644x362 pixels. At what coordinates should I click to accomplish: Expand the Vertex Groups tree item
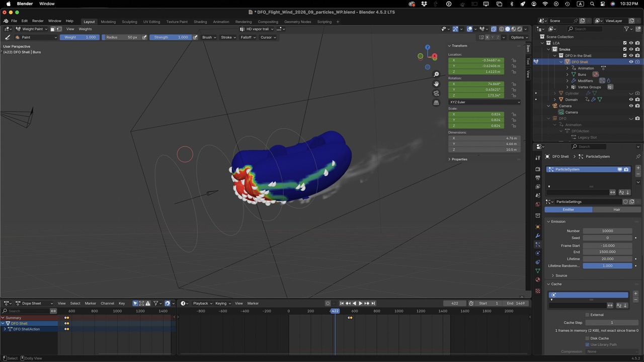tap(568, 87)
